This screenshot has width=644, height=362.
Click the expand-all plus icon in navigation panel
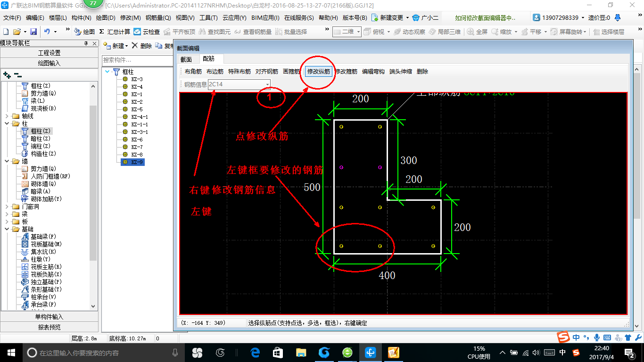[x=7, y=74]
